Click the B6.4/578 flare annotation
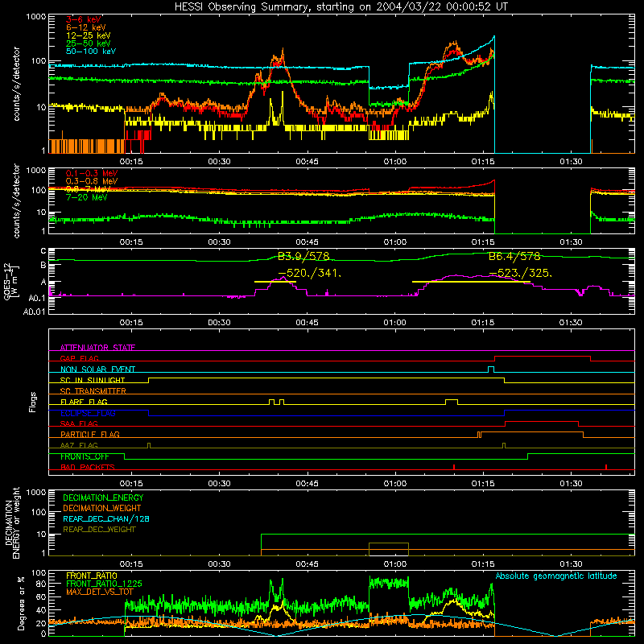The height and width of the screenshot is (644, 644). (x=514, y=257)
